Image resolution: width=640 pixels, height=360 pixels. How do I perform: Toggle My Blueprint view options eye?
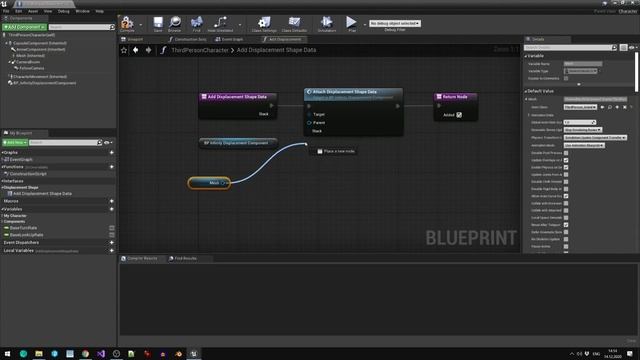pos(108,142)
